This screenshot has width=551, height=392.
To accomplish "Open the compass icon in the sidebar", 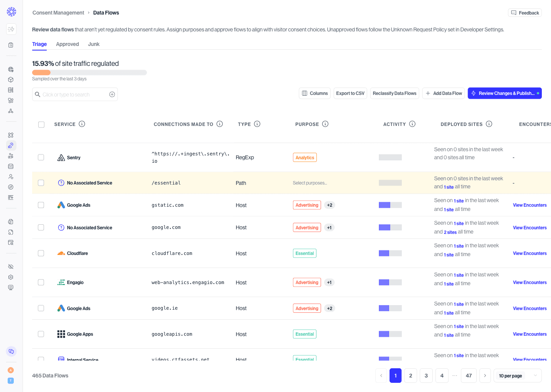I will tap(11, 187).
